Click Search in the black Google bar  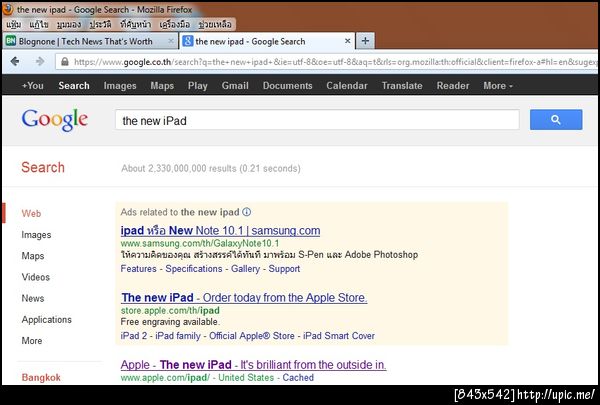[x=74, y=85]
